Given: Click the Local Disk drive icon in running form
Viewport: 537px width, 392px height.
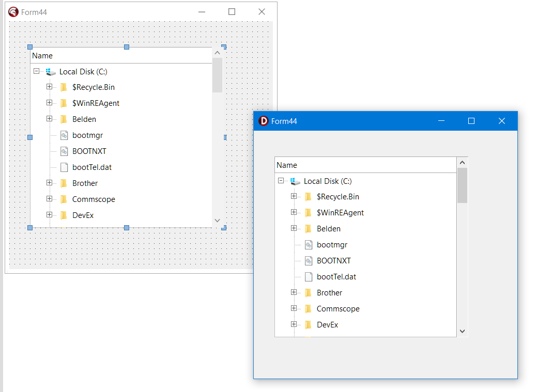Looking at the screenshot, I should tap(295, 181).
